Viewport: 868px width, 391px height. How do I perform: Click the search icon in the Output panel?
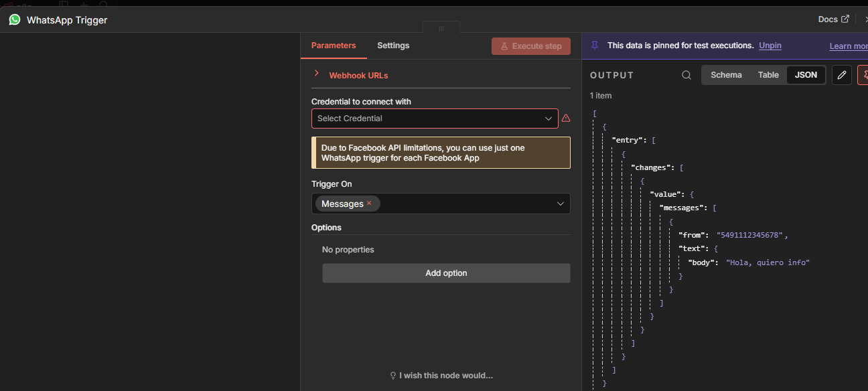pyautogui.click(x=686, y=75)
